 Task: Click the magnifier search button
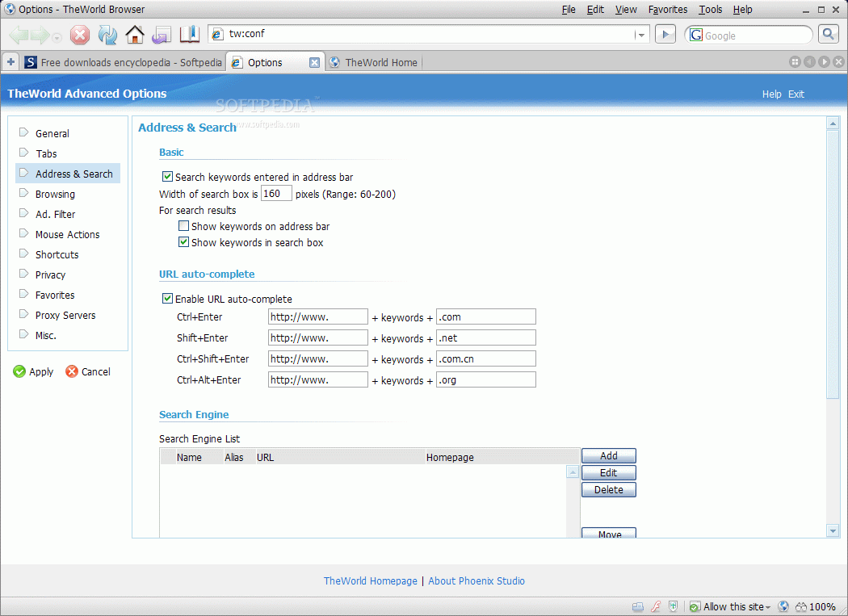click(828, 35)
